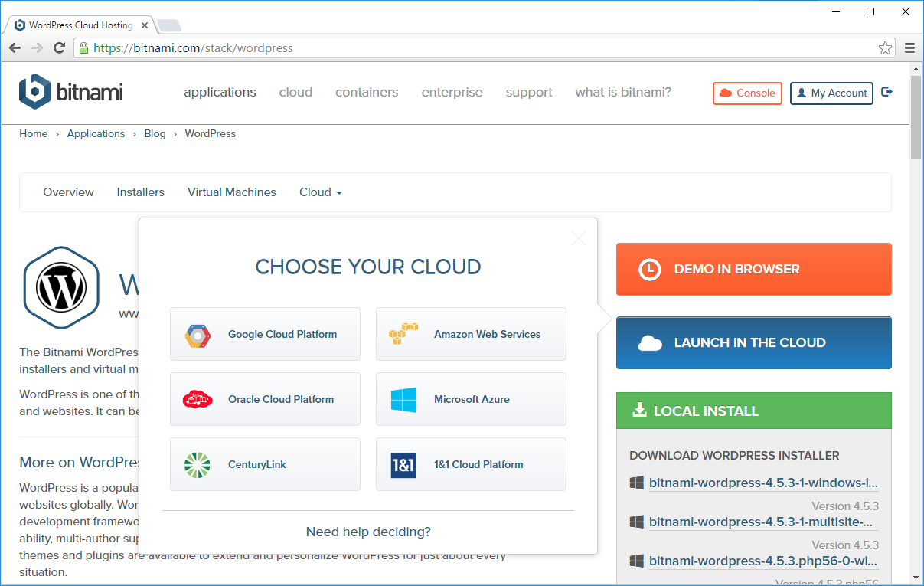The width and height of the screenshot is (924, 586).
Task: Click Windows icon beside the windows-i installer
Action: (x=636, y=483)
